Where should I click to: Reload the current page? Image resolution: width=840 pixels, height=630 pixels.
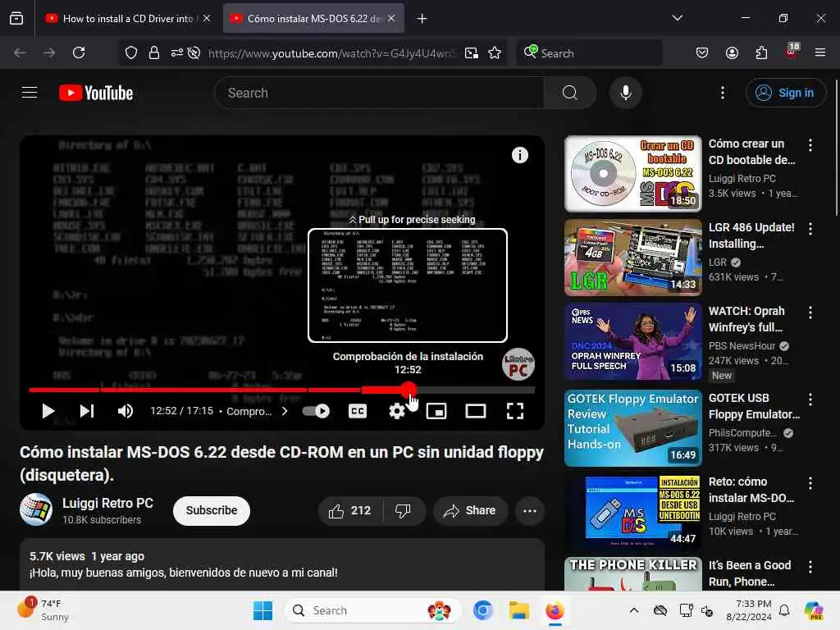tap(79, 52)
